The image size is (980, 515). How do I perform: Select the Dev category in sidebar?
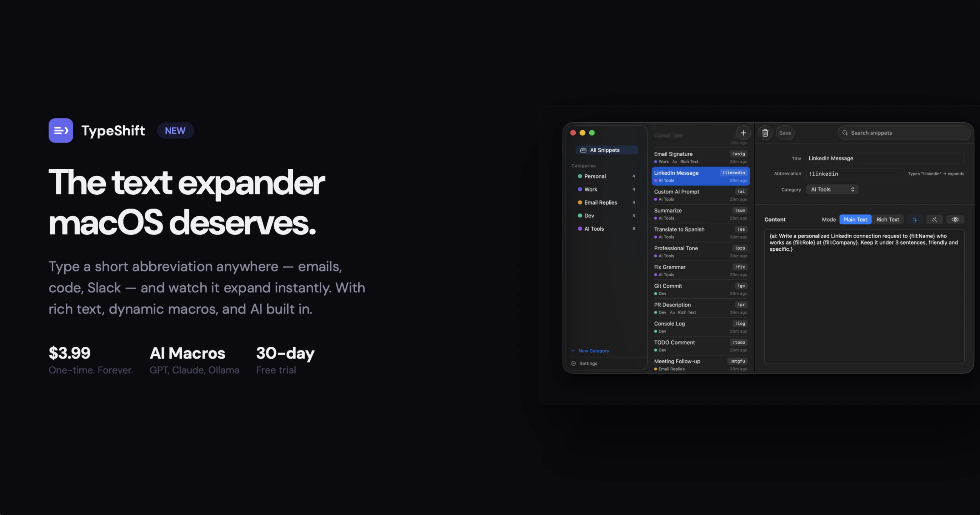pos(589,216)
